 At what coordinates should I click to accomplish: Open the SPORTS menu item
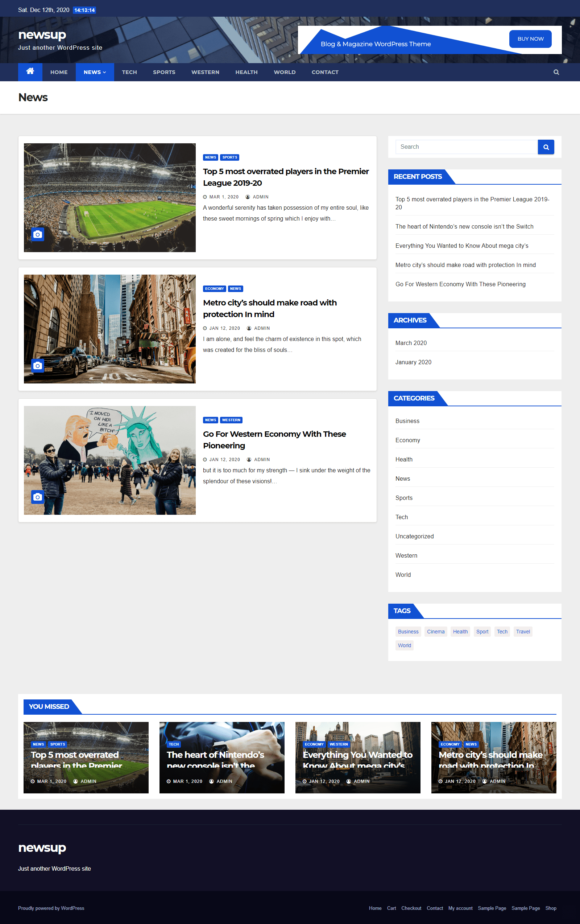tap(164, 72)
